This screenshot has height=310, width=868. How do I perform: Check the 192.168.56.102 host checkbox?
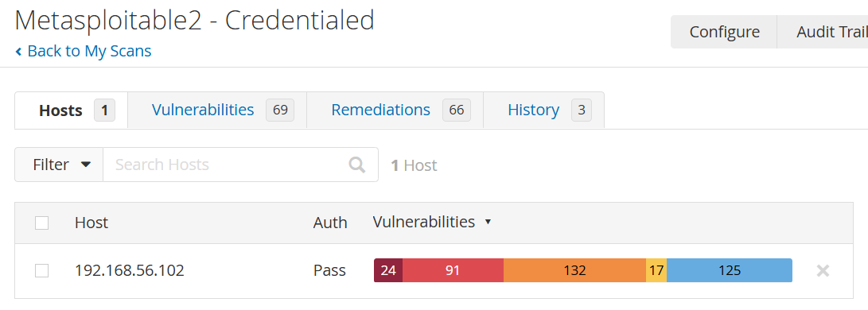click(41, 271)
